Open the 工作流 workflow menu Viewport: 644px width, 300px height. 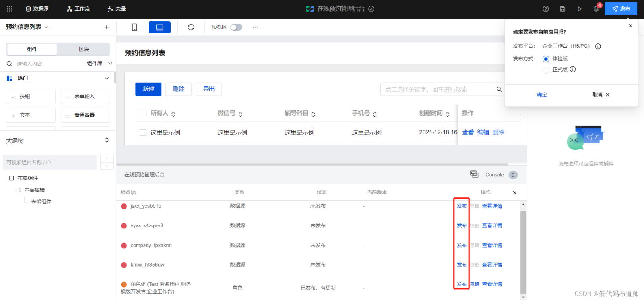(x=78, y=9)
